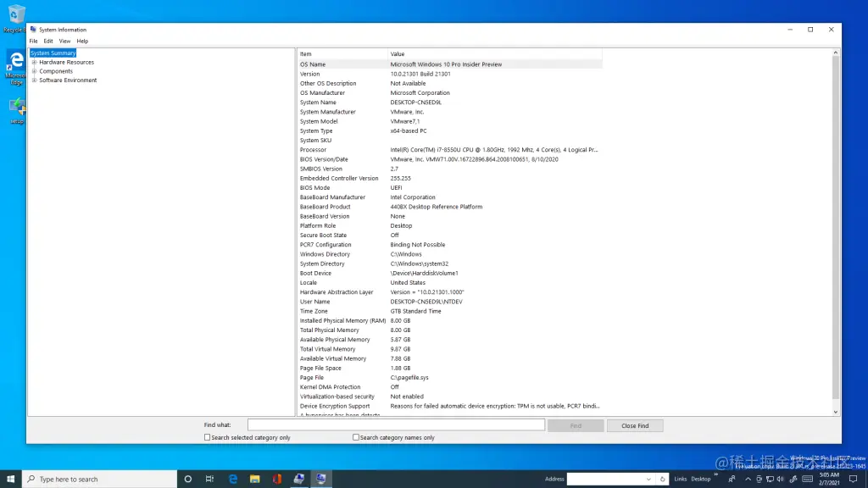Open the Microsoft Edge desktop shortcut
Screen dimensions: 868x488
pyautogui.click(x=15, y=68)
